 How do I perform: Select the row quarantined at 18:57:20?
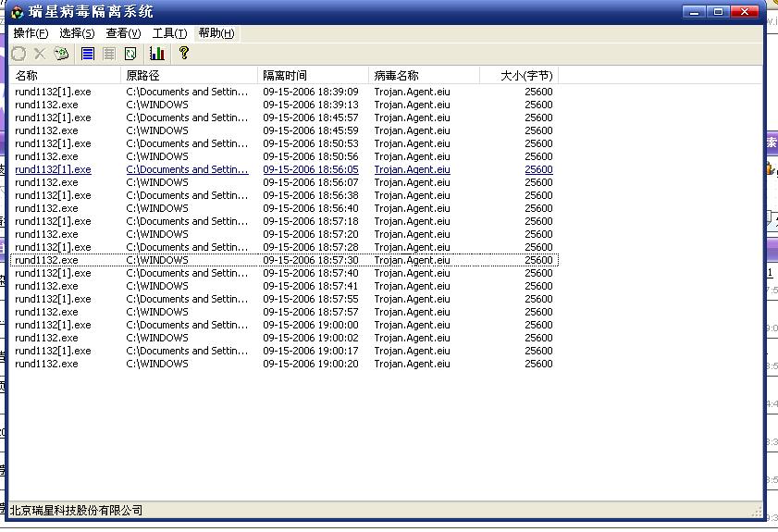(x=284, y=234)
